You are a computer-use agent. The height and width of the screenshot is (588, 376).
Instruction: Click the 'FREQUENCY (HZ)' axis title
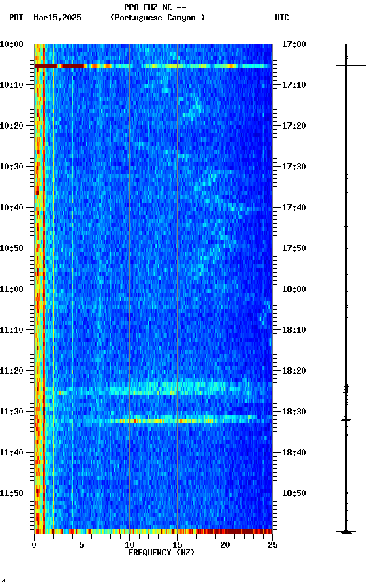161,553
